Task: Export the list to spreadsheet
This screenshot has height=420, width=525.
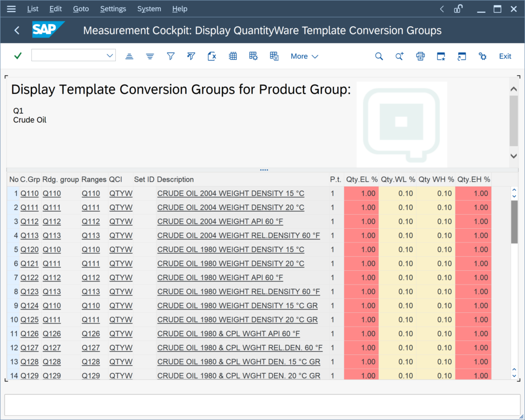Action: [212, 56]
